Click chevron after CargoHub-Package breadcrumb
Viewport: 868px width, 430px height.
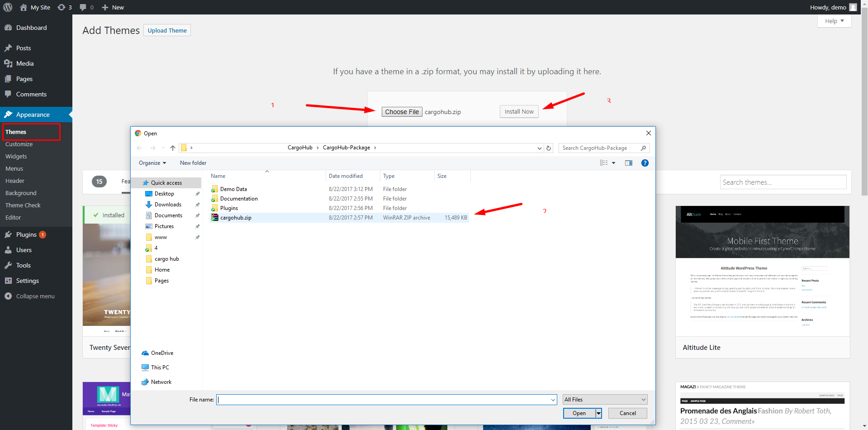coord(375,148)
